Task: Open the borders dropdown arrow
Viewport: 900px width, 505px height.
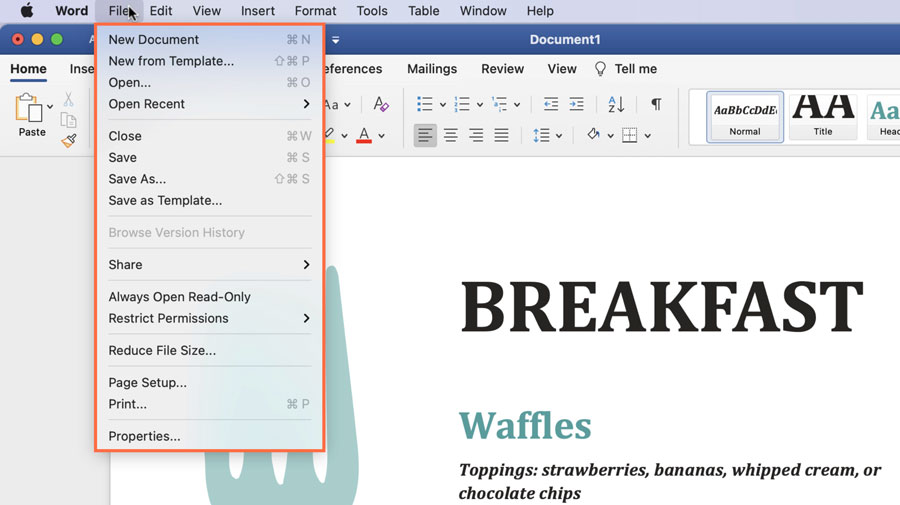Action: [x=647, y=136]
